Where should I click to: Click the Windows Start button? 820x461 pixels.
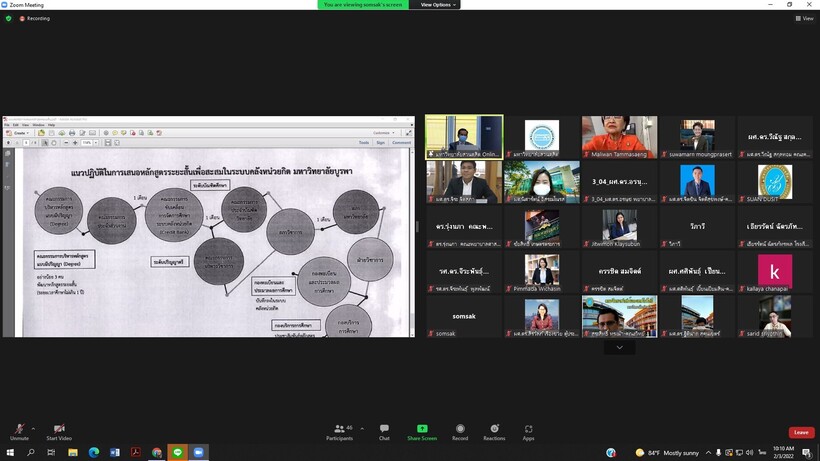[x=9, y=453]
